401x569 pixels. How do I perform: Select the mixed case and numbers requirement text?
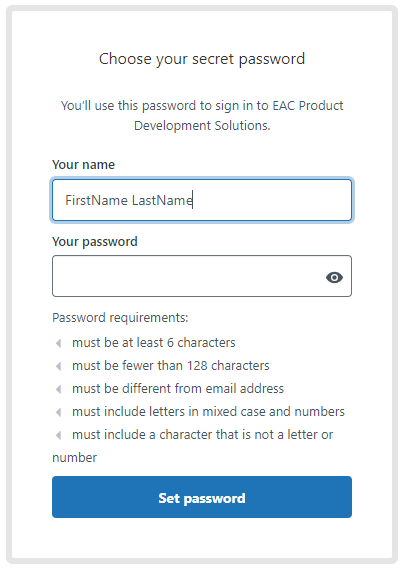pos(208,412)
